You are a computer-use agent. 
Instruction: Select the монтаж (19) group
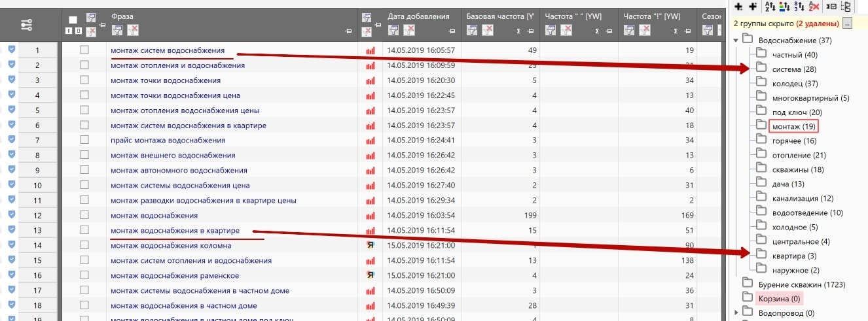pos(794,126)
